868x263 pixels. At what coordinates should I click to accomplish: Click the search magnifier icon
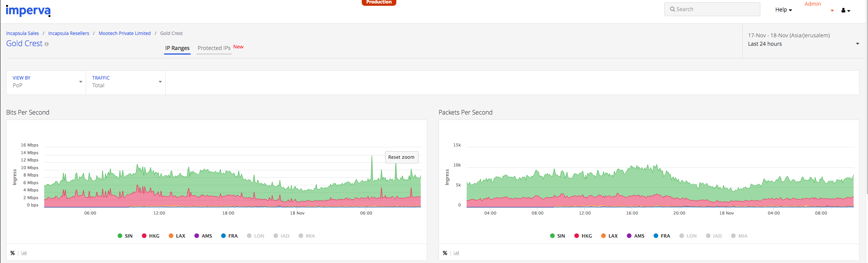(x=672, y=9)
